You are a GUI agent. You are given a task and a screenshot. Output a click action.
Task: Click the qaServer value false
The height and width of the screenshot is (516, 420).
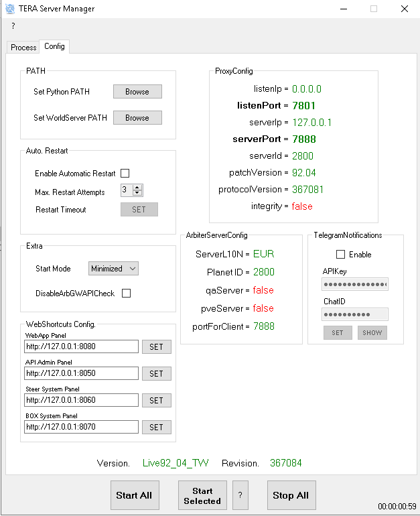[263, 290]
